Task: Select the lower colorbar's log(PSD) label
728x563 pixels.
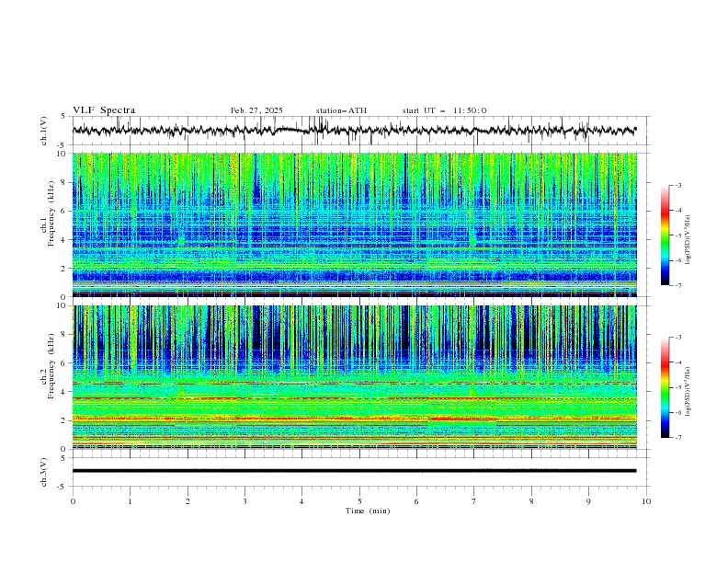Action: pos(688,391)
